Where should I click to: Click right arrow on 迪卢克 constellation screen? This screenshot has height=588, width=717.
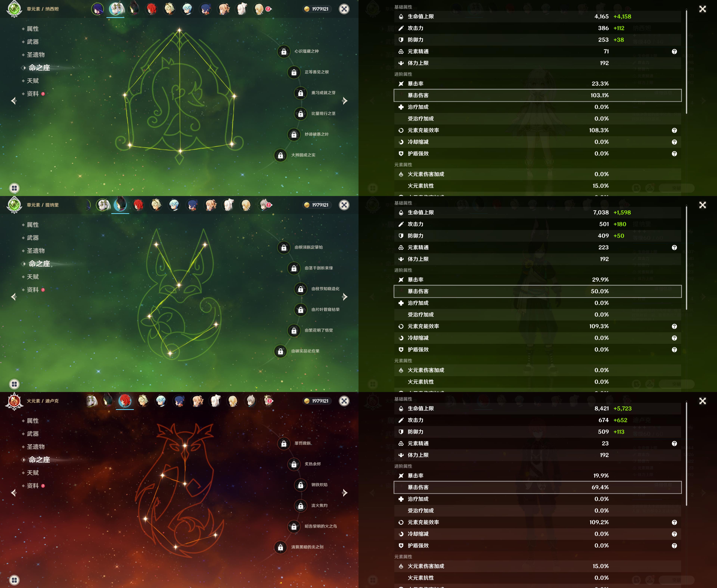pyautogui.click(x=345, y=492)
